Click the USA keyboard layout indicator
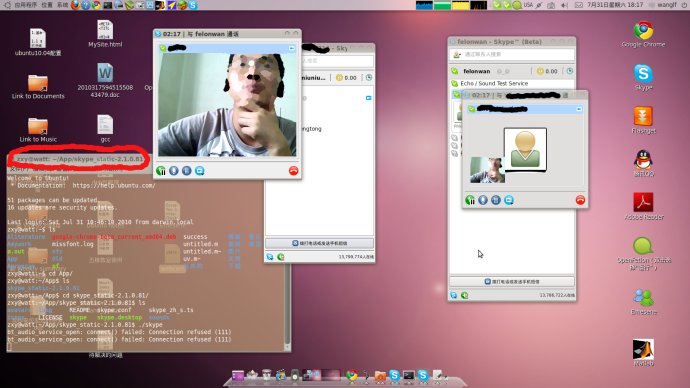This screenshot has width=690, height=388. tap(528, 5)
